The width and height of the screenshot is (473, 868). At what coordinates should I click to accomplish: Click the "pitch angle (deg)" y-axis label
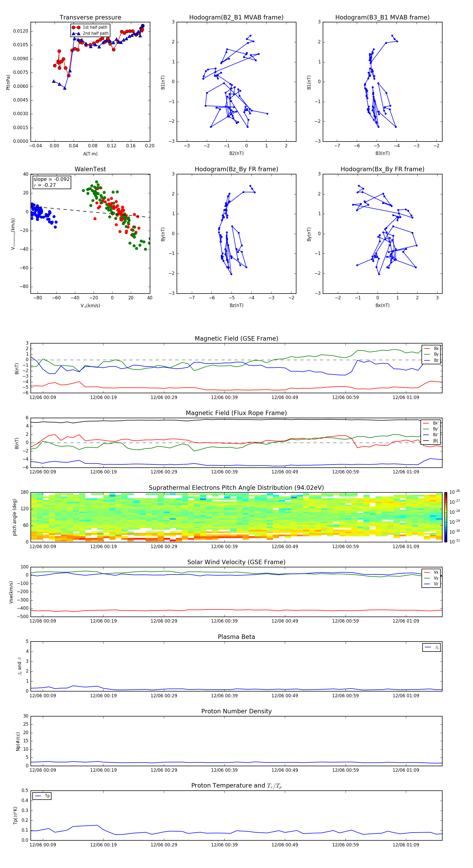tap(14, 517)
